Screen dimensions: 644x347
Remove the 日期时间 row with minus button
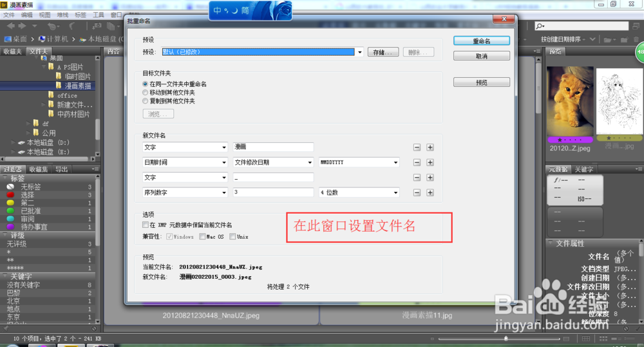pyautogui.click(x=417, y=163)
